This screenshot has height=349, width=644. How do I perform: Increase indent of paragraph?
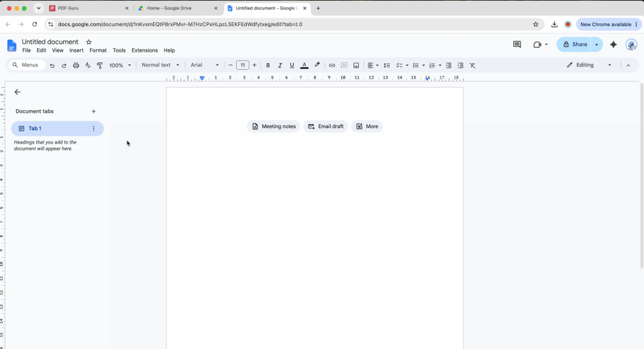[460, 65]
